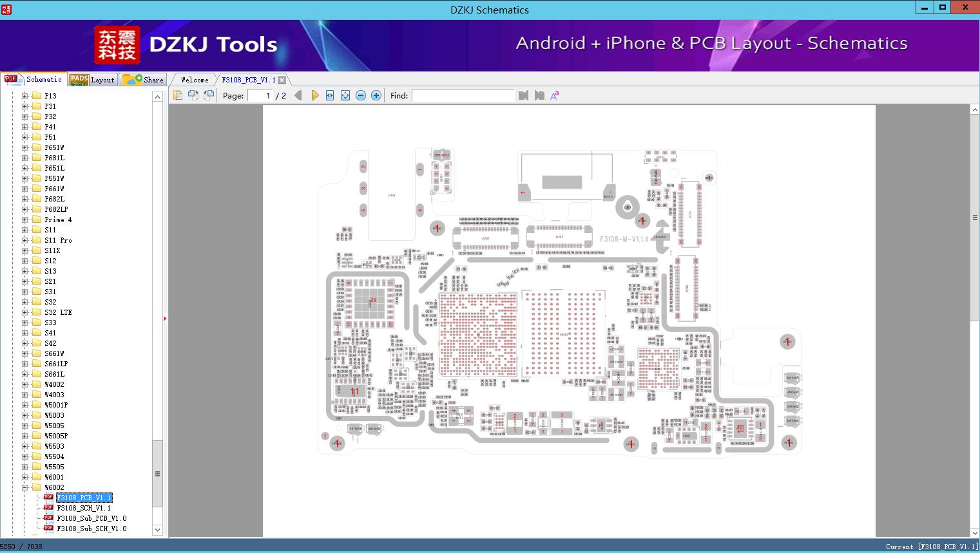The width and height of the screenshot is (980, 553).
Task: Open F3108_Sub_PCB_V1.0 file in tree
Action: (x=91, y=518)
